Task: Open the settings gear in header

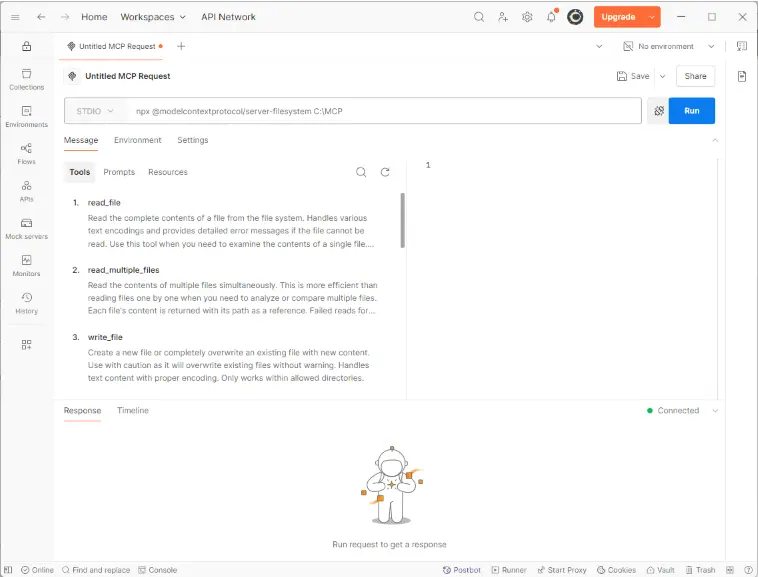Action: pyautogui.click(x=527, y=17)
